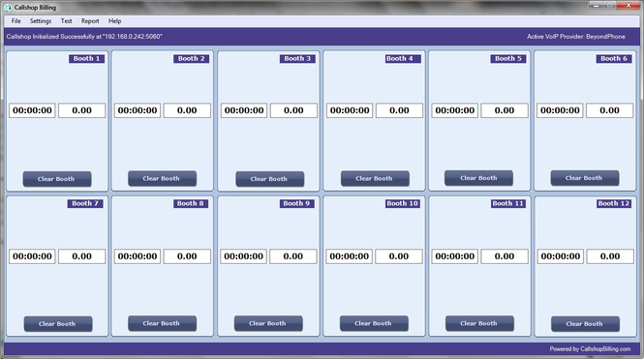Click the Active VoIP Provider: BeyondPhone text
Viewport: 644px width, 359px height.
click(x=576, y=37)
